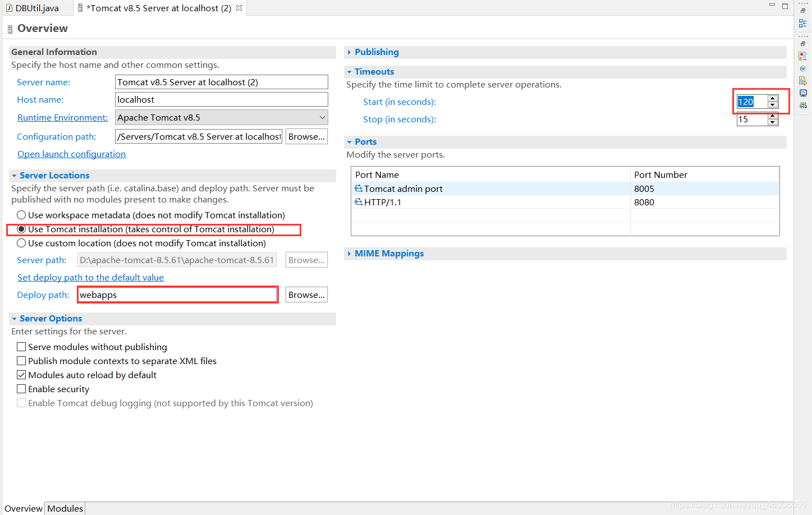Viewport: 812px width, 515px height.
Task: Browse for the Deploy path
Action: [x=306, y=295]
